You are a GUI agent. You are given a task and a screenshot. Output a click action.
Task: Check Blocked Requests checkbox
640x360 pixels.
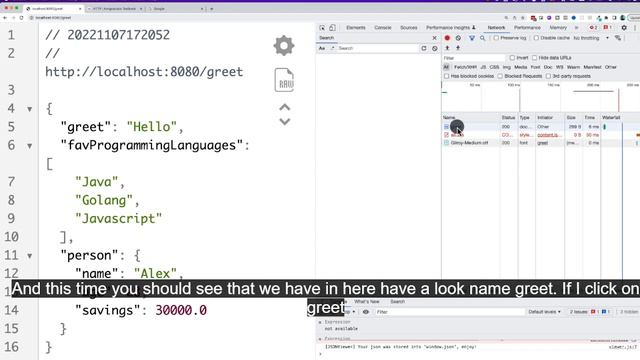[x=500, y=76]
